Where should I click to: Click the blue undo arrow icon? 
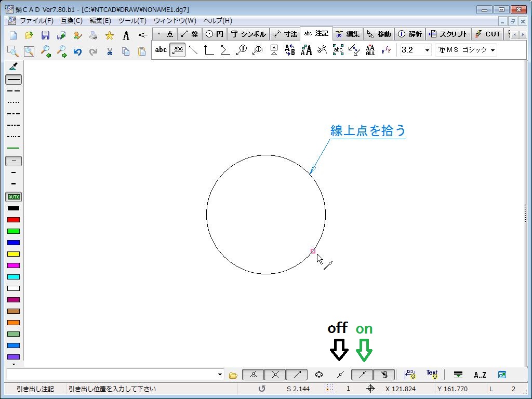tap(77, 51)
